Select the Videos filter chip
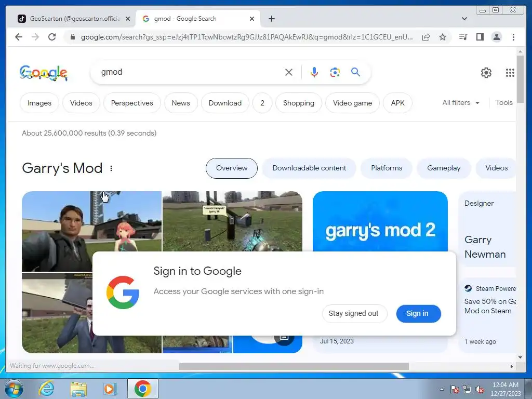 point(81,103)
